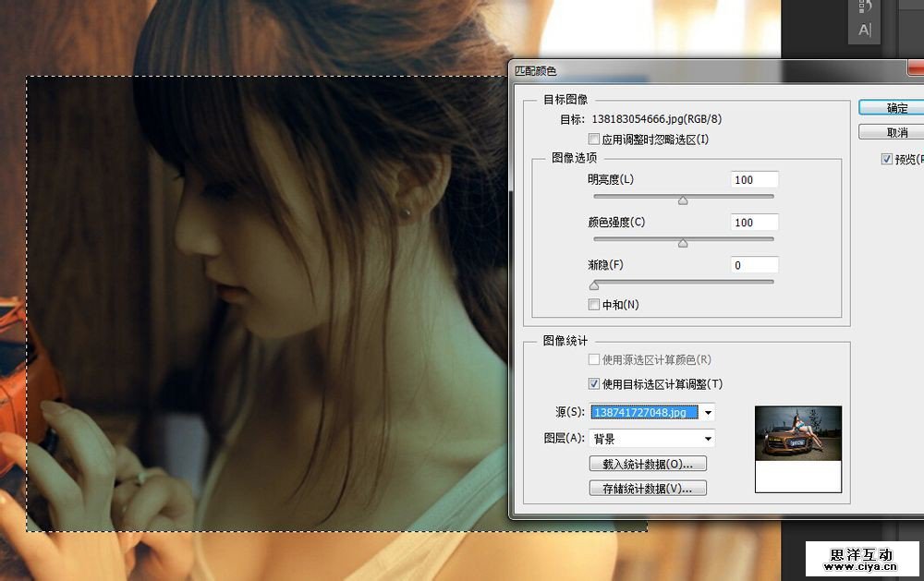The width and height of the screenshot is (924, 581).
Task: Click the paragraph styles panel icon
Action: pos(865,6)
